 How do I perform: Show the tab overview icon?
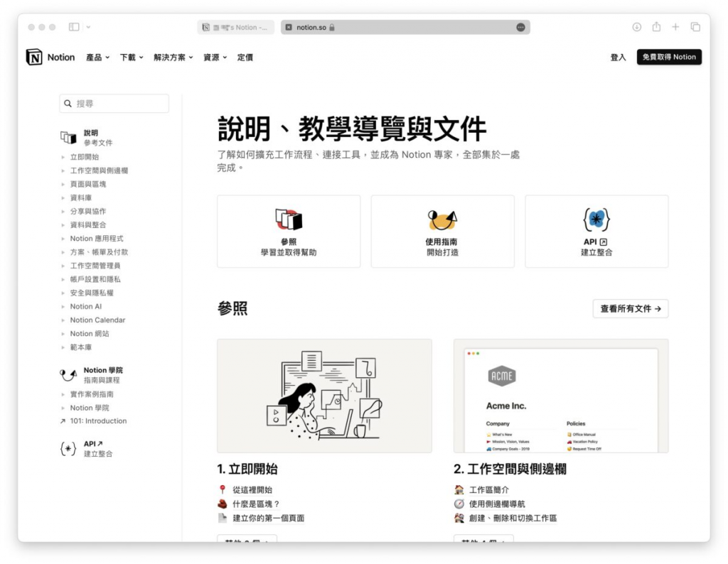[695, 27]
